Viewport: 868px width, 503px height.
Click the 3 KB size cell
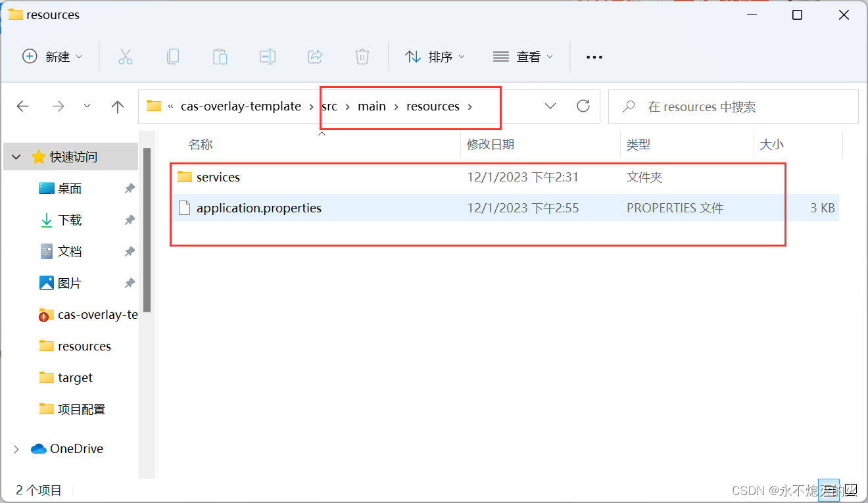pyautogui.click(x=823, y=208)
